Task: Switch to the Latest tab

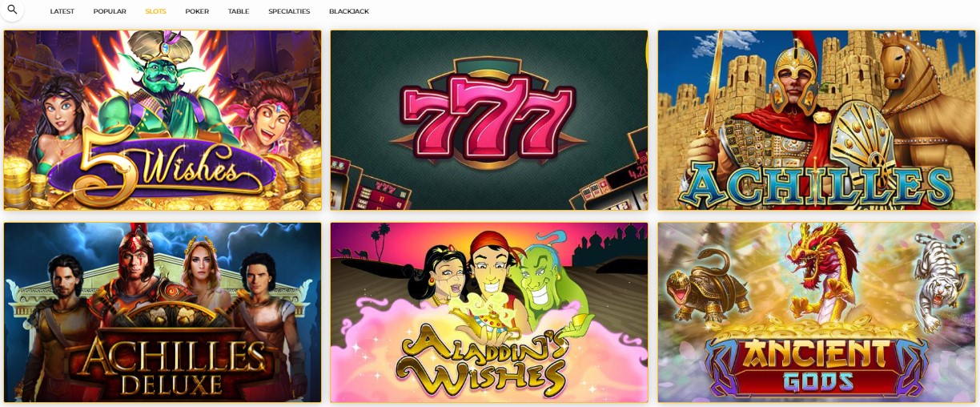Action: 62,12
